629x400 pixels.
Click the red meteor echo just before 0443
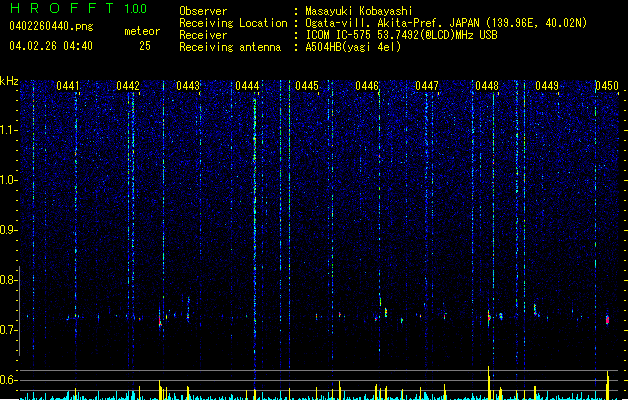[x=160, y=319]
